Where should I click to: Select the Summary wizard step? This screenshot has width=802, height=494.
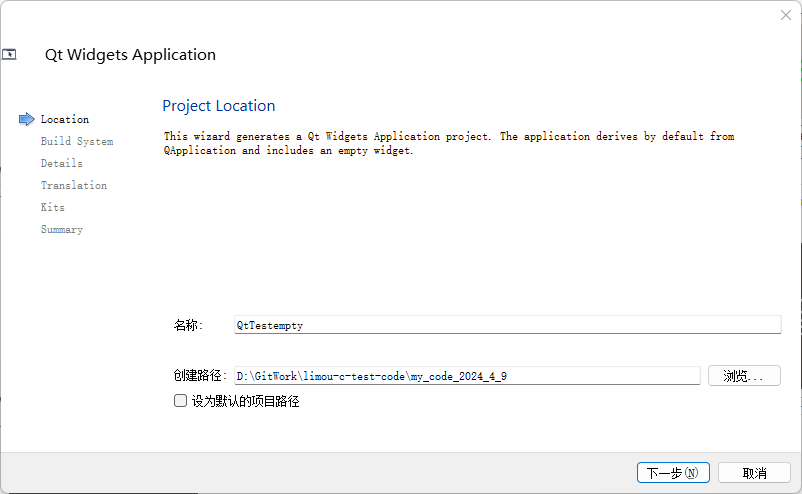point(62,229)
